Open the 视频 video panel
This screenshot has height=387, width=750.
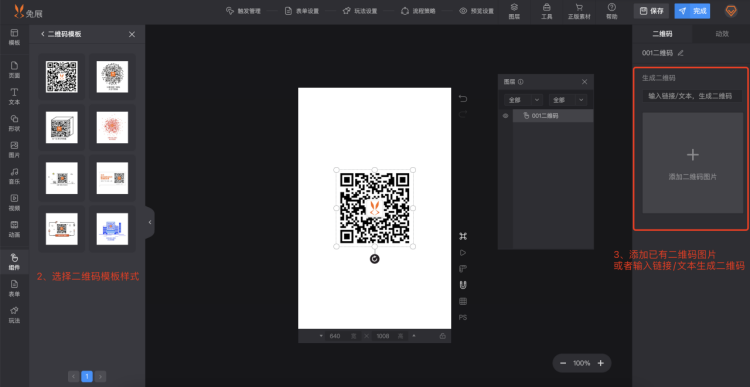pyautogui.click(x=14, y=202)
